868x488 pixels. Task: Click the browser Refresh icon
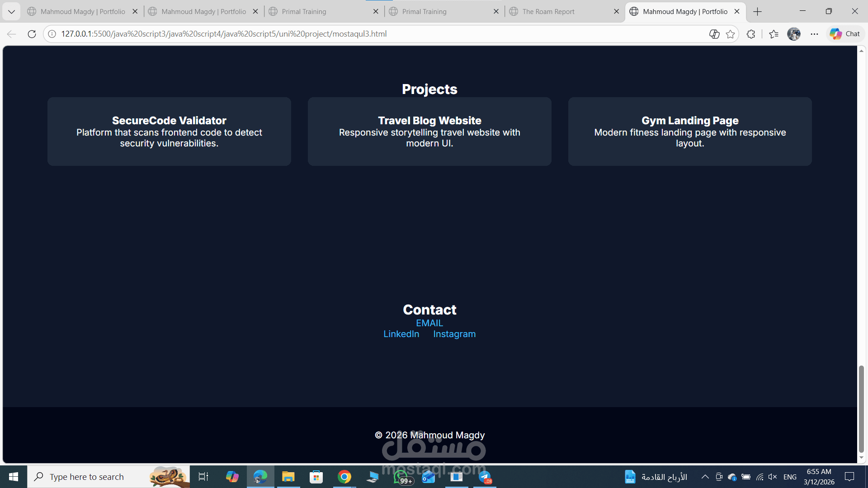coord(32,34)
